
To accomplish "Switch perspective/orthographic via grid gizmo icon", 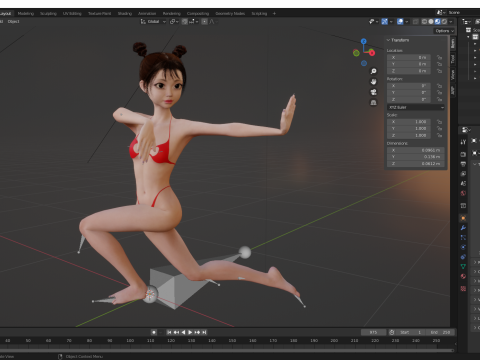I will pos(374,102).
